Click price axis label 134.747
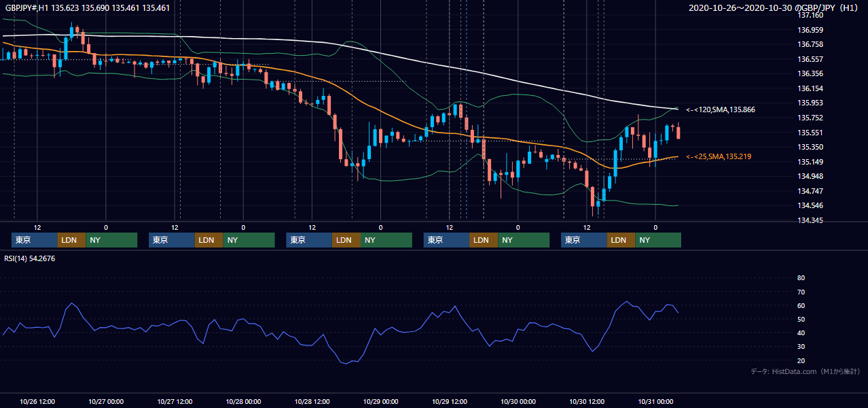The height and width of the screenshot is (408, 868). click(x=810, y=191)
